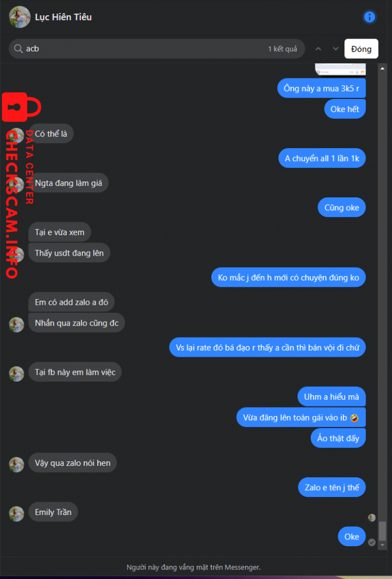This screenshot has height=579, width=392.
Task: Select the 'Emily Trần' message bubble
Action: [x=53, y=512]
